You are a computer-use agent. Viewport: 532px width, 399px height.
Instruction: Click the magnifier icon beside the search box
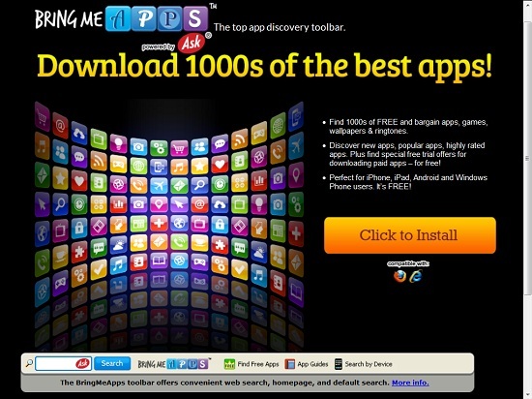(x=29, y=364)
